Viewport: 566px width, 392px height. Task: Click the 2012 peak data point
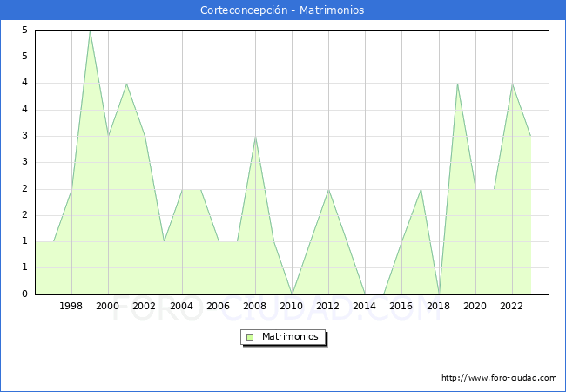point(328,190)
